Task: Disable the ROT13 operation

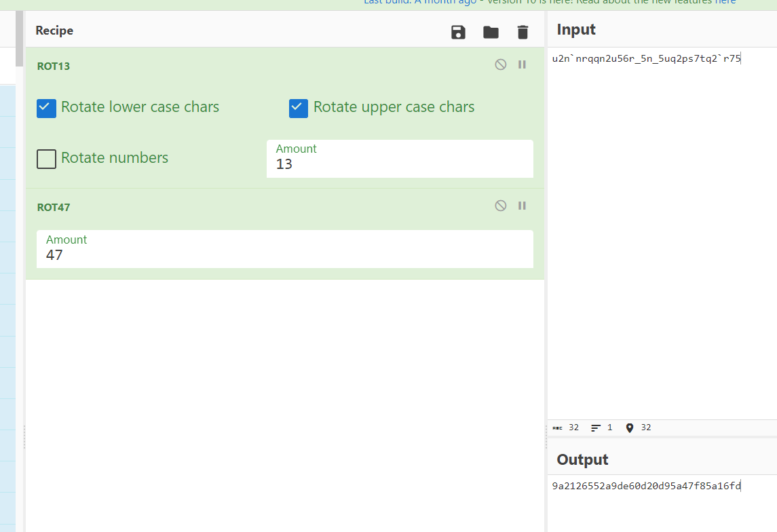Action: (501, 64)
